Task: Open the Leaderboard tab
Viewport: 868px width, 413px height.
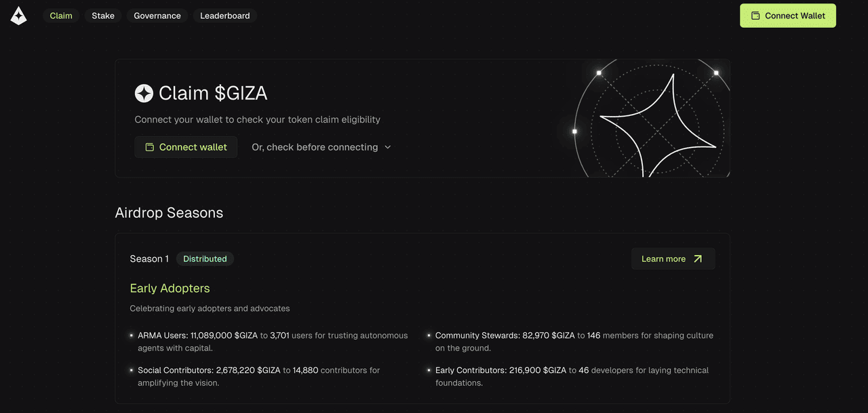Action: [x=225, y=16]
